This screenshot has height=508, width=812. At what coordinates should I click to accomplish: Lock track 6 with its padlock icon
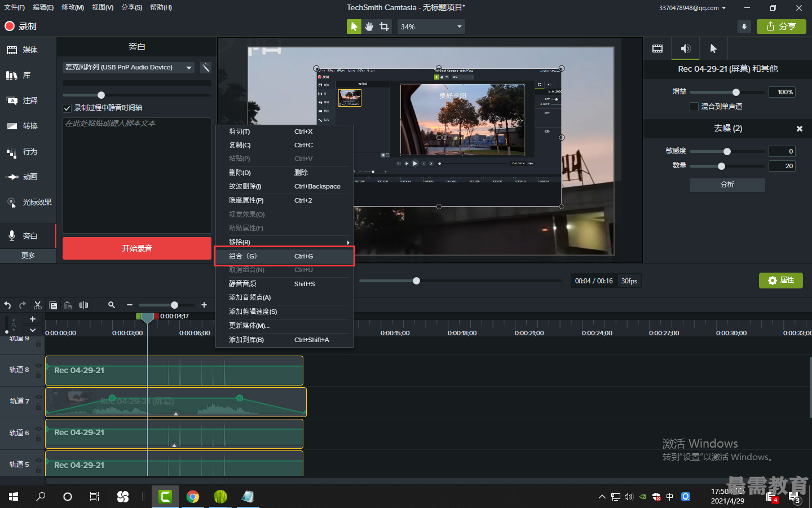(38, 438)
